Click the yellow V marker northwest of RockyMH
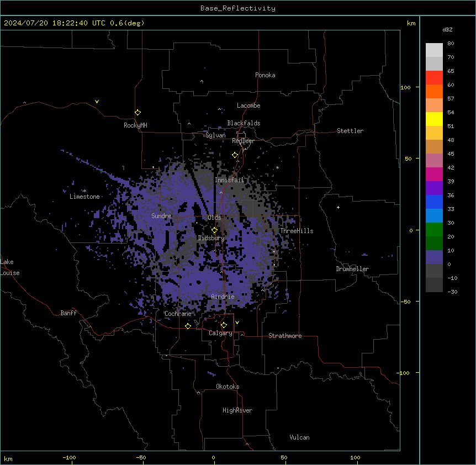This screenshot has width=476, height=465. coord(97,102)
